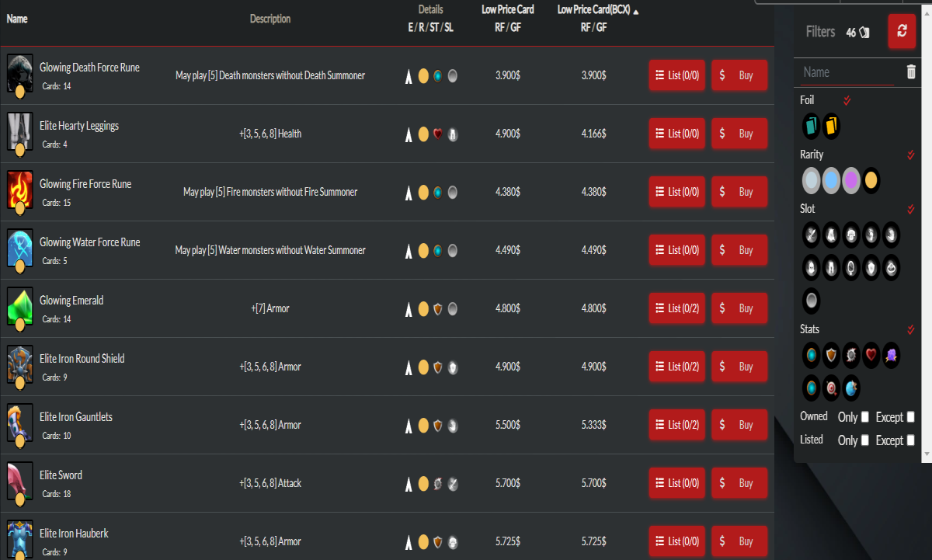The width and height of the screenshot is (932, 560).
Task: Click the trash icon beside Name field
Action: tap(911, 72)
